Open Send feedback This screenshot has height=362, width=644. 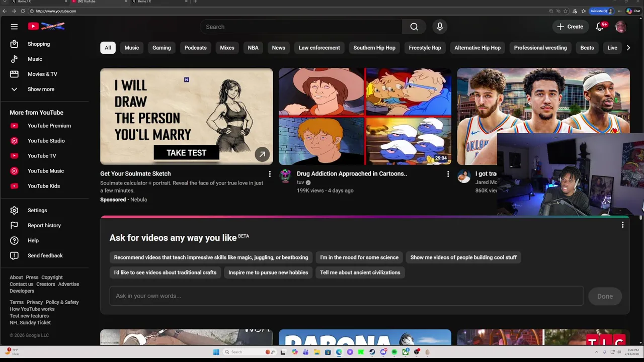coord(45,255)
